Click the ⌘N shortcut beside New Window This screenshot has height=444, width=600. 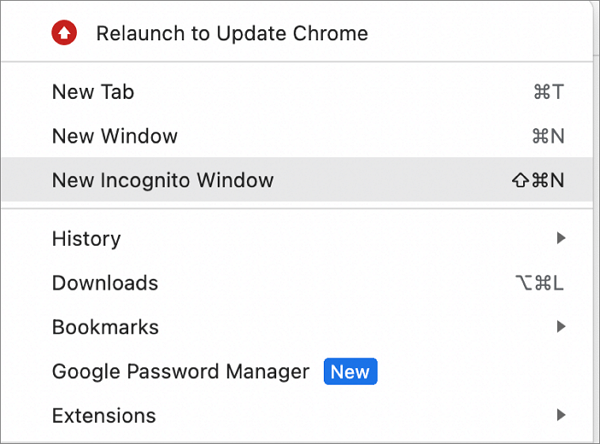548,136
